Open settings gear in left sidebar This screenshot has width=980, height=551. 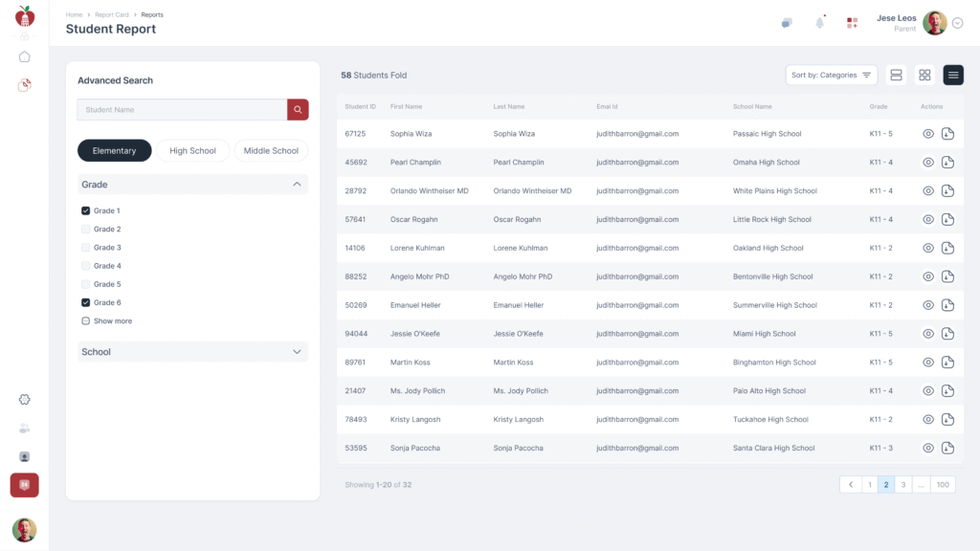point(25,399)
